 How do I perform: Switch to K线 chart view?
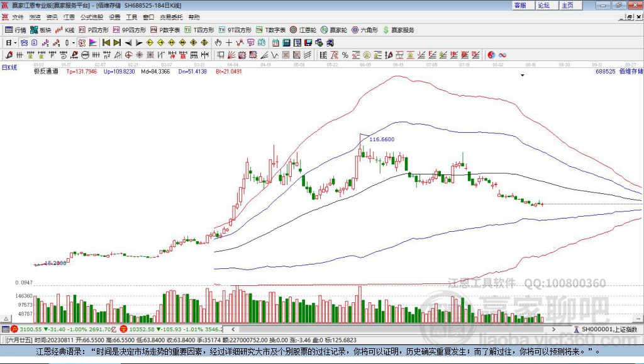(65, 30)
